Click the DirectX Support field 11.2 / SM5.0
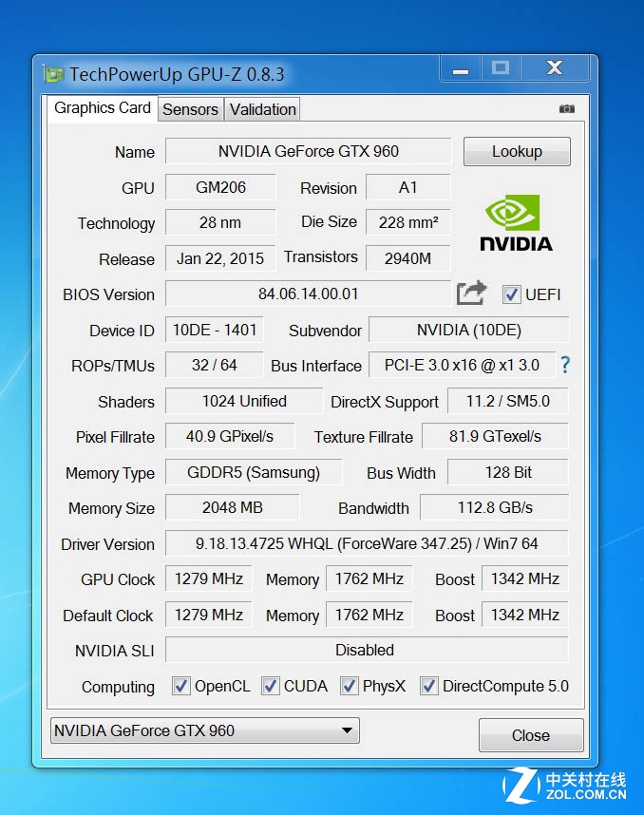The width and height of the screenshot is (644, 815). [x=508, y=401]
